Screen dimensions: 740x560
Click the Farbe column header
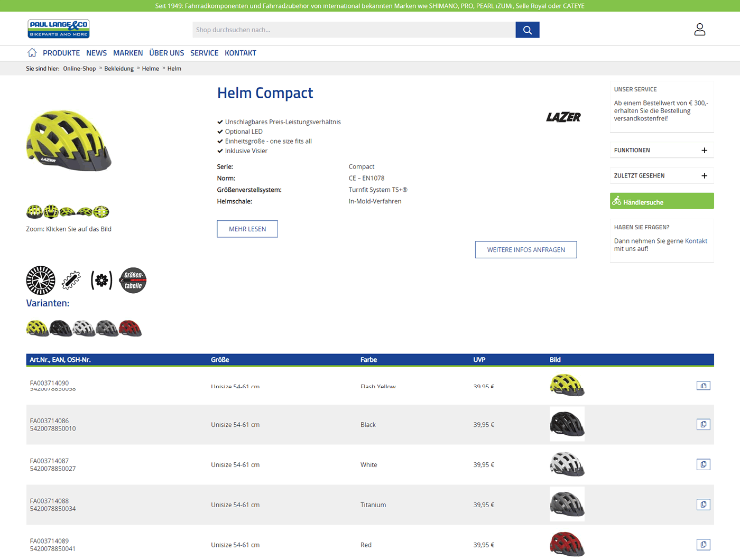[368, 360]
